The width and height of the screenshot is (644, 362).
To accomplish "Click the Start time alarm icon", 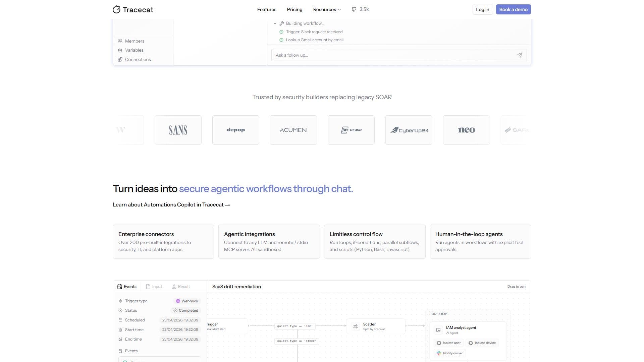I will (x=120, y=330).
